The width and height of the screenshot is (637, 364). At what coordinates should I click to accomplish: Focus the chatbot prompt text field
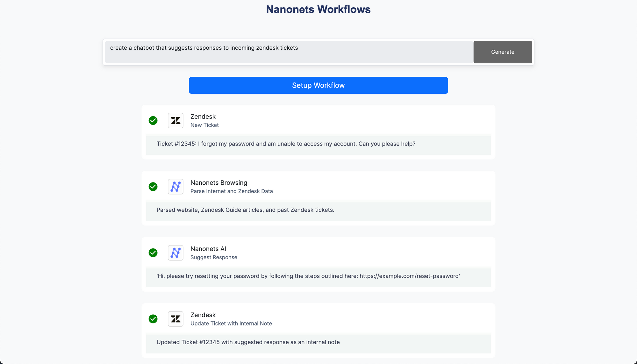(x=288, y=52)
